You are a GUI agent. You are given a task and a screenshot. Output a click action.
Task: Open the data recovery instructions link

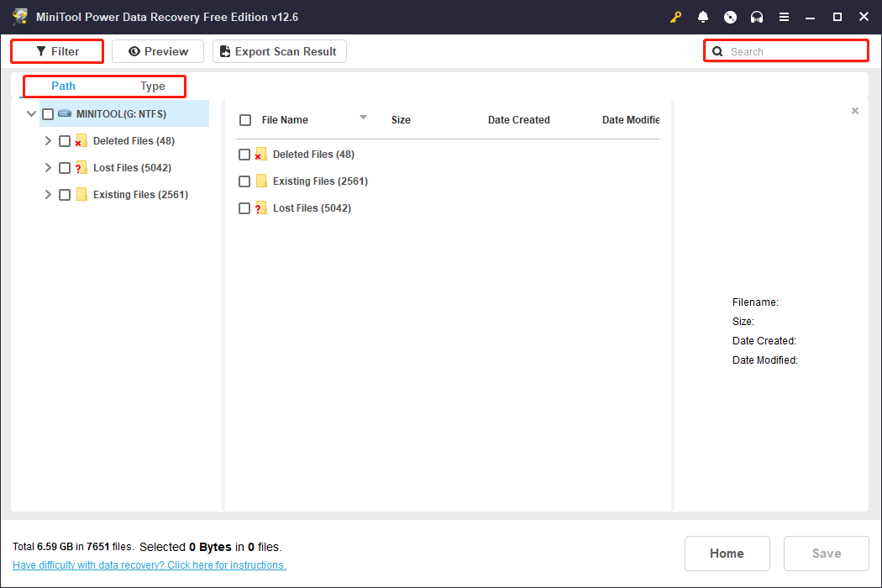pos(149,564)
